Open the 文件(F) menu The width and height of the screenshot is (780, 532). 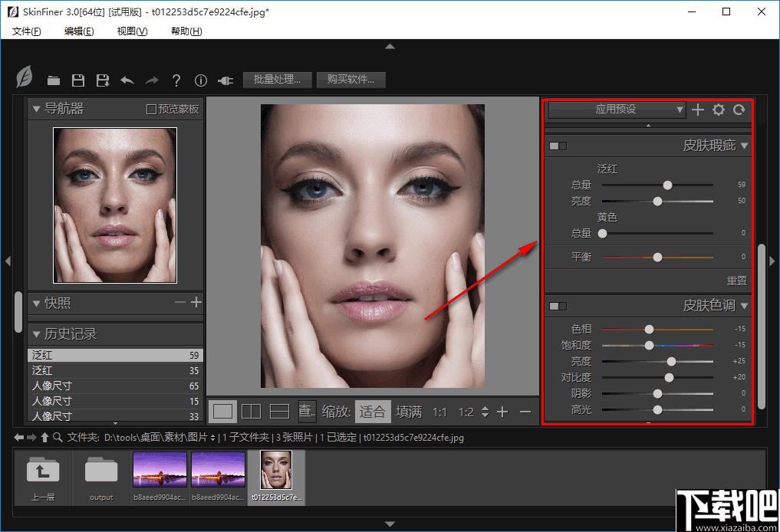[x=27, y=31]
